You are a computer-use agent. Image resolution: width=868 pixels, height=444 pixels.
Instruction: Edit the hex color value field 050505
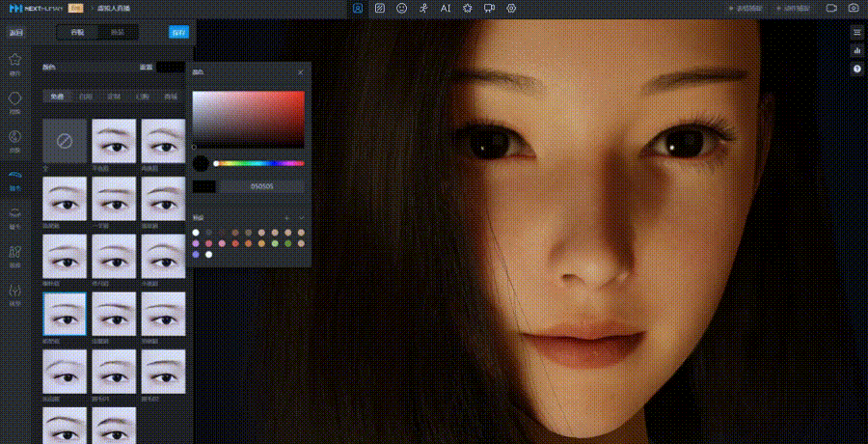262,185
